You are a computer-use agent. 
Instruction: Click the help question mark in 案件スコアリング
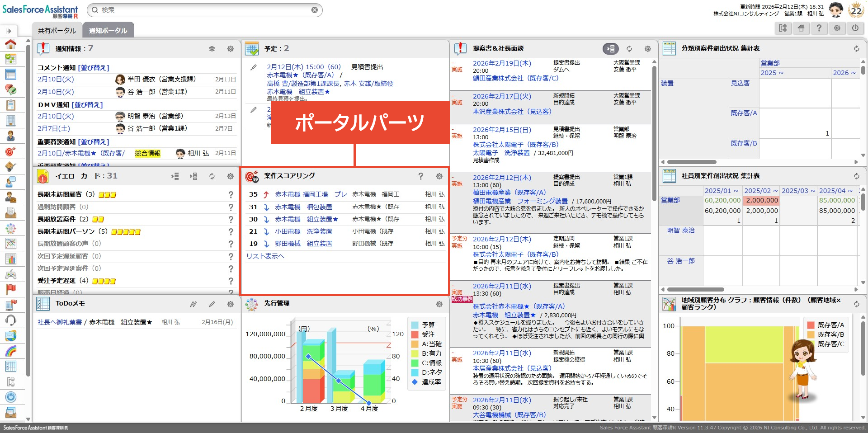click(x=420, y=176)
